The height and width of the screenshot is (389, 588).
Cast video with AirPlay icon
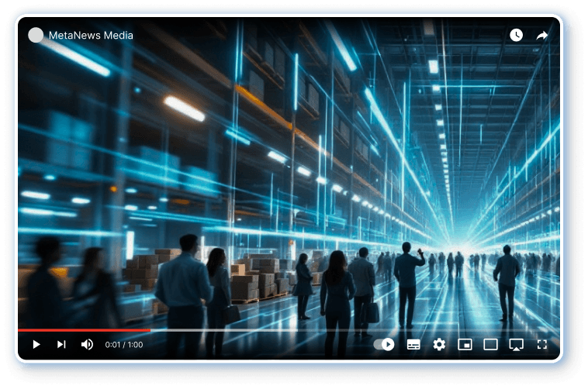click(x=516, y=344)
